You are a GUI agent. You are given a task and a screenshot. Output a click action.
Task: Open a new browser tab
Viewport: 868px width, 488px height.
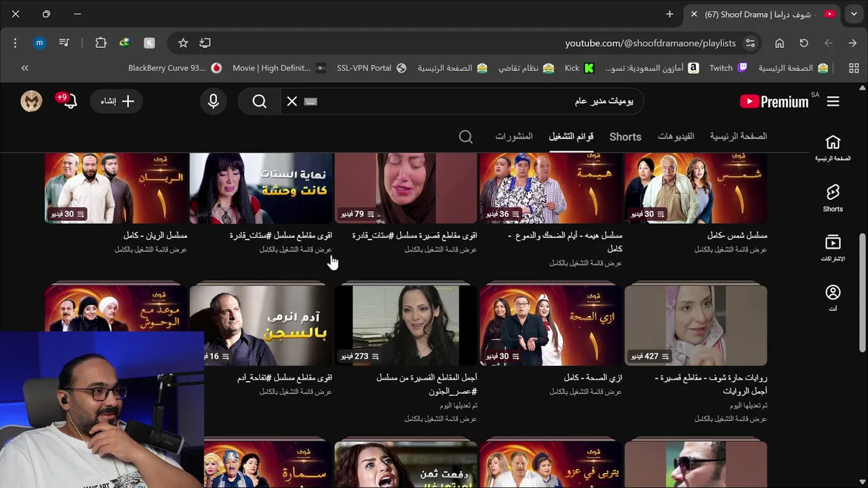click(669, 14)
